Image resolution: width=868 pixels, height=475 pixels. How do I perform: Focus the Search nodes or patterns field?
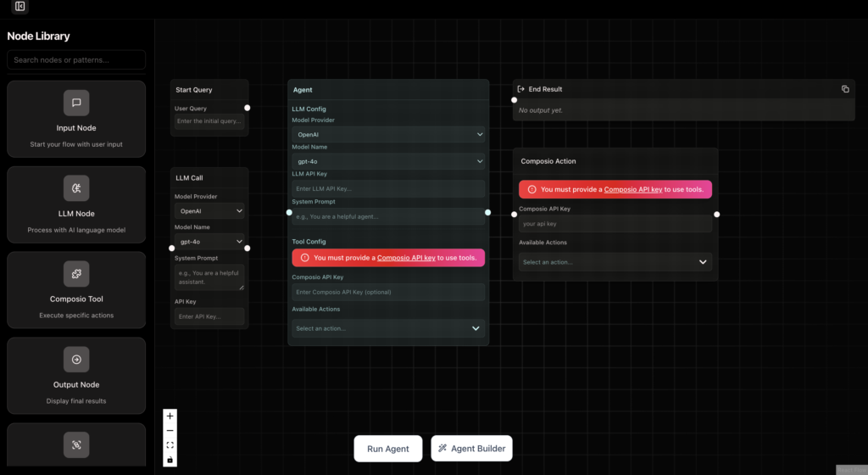coord(76,59)
